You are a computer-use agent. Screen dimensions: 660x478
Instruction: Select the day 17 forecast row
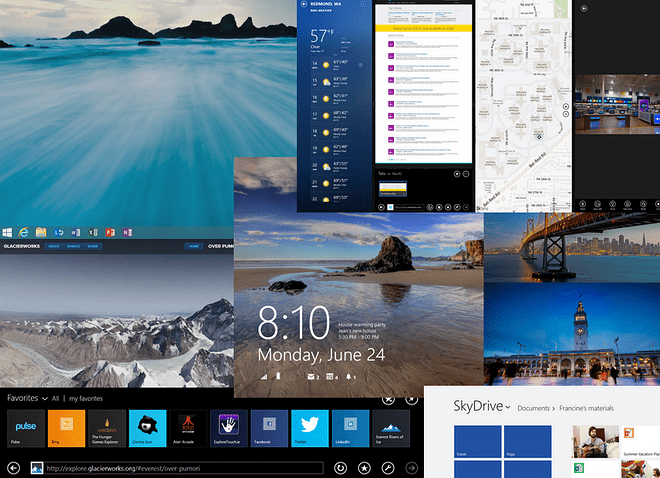(336, 116)
